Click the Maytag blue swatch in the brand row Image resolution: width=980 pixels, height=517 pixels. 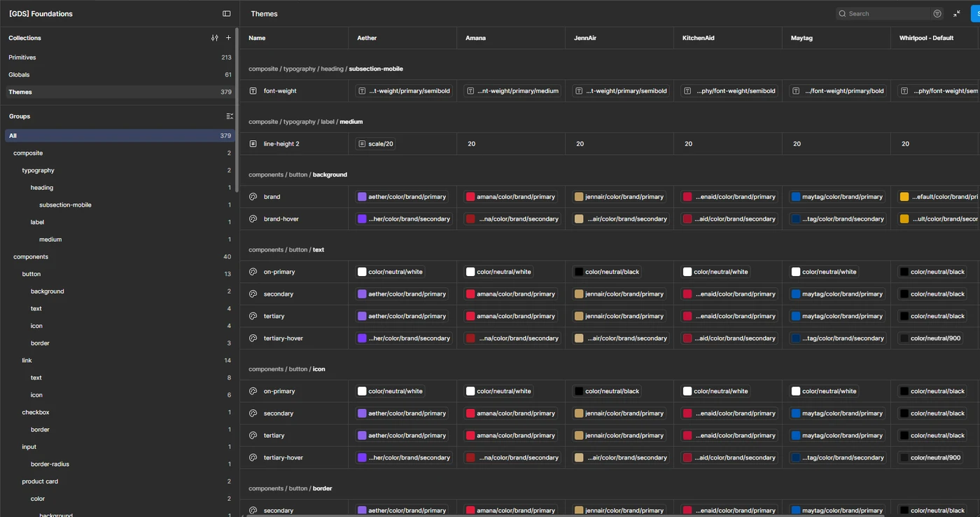pyautogui.click(x=796, y=197)
